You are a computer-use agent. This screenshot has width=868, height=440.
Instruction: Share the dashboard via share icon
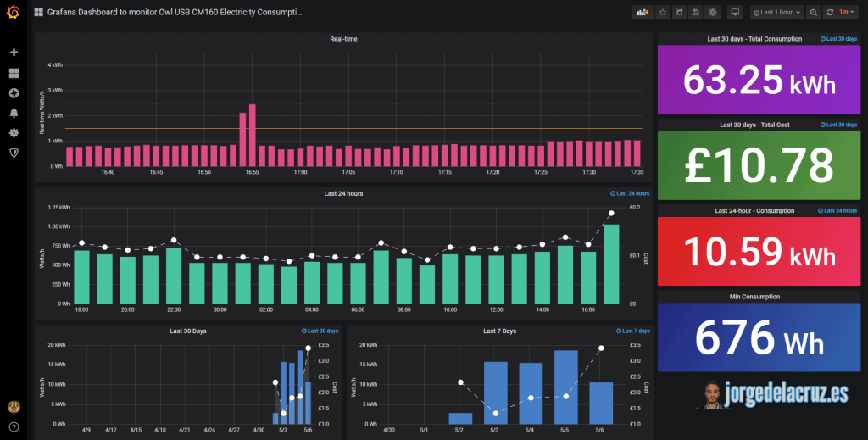679,12
